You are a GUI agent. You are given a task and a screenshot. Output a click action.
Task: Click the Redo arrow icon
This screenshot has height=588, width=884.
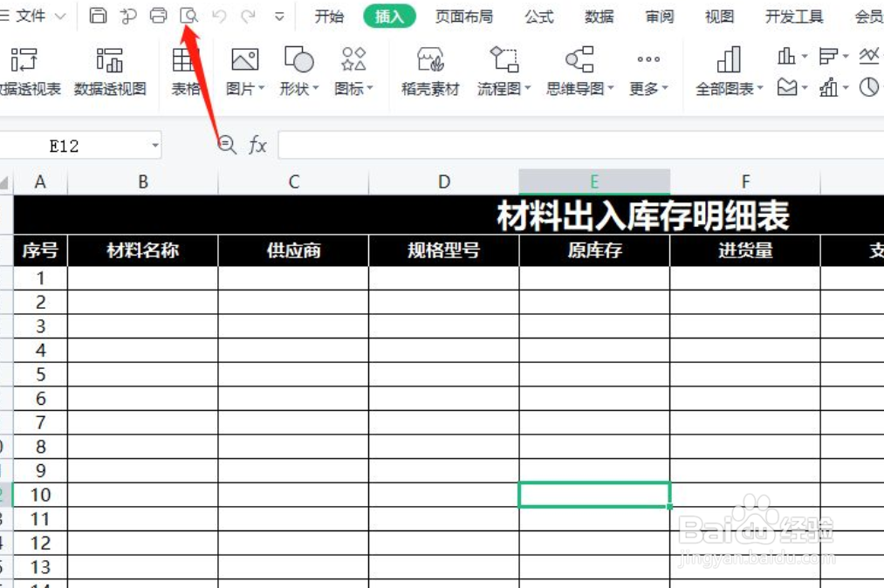pos(248,15)
